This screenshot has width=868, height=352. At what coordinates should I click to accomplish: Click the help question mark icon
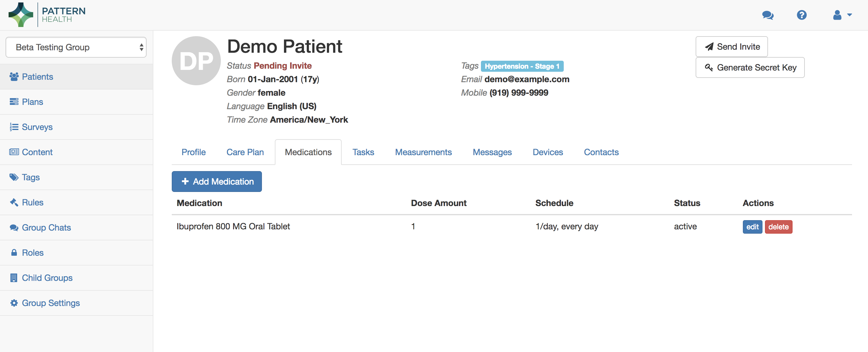802,15
